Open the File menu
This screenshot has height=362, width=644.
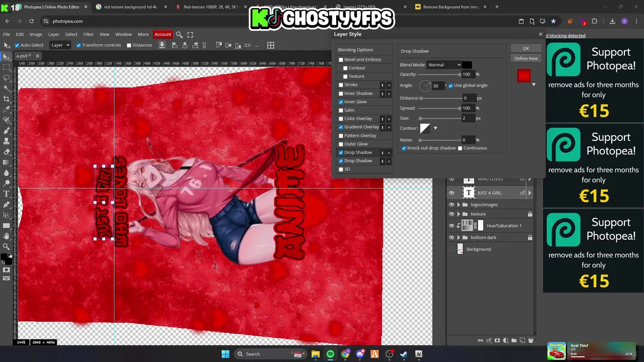(x=7, y=35)
